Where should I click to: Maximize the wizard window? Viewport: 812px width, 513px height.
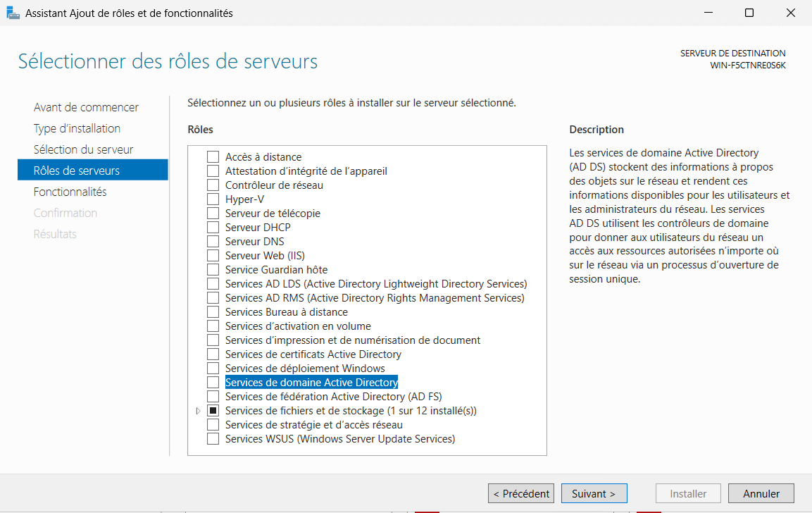(749, 13)
